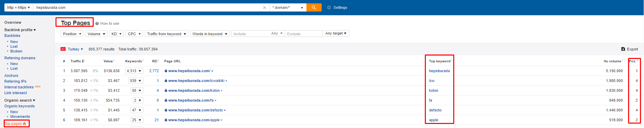Open the Turkey country selector
The height and width of the screenshot is (128, 644).
75,49
